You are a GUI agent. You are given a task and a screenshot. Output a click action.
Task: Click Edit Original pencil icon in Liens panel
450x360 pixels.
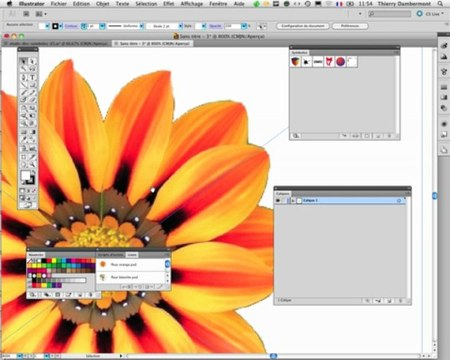(x=159, y=287)
